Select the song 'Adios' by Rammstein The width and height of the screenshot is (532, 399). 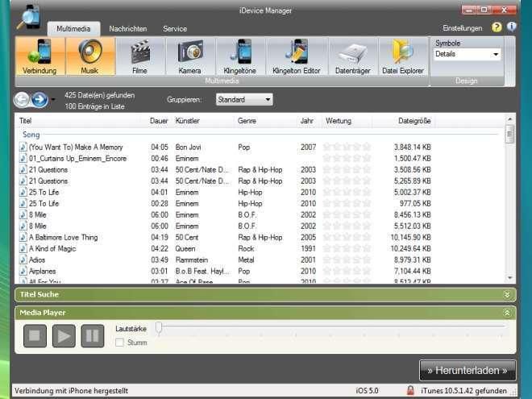(37, 260)
